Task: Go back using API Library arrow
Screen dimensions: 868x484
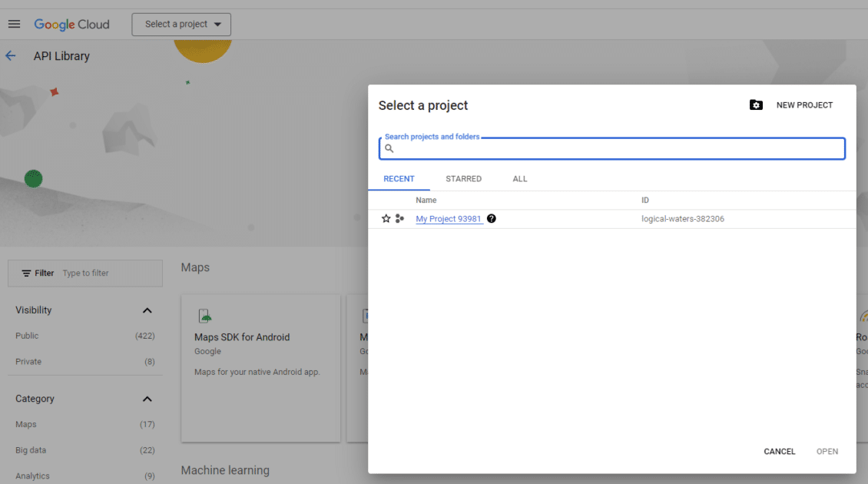Action: [x=11, y=56]
